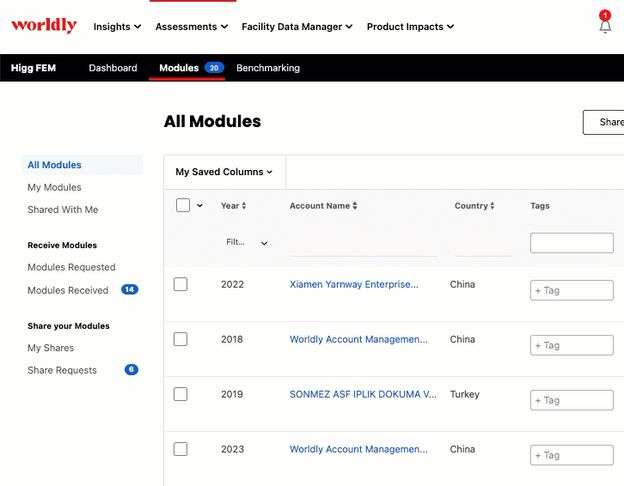Viewport: 624px width, 486px height.
Task: Click the Turkey country cell
Action: click(464, 394)
